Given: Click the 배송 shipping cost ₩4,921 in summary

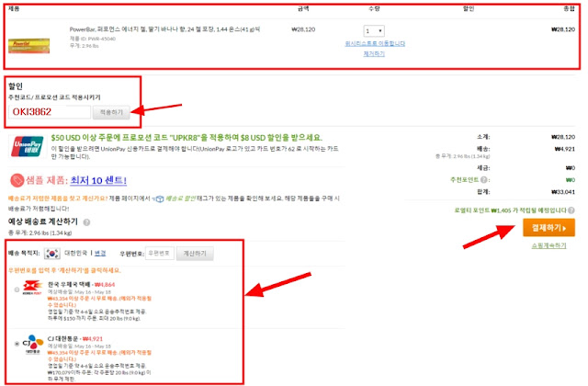Looking at the screenshot, I should [x=564, y=149].
